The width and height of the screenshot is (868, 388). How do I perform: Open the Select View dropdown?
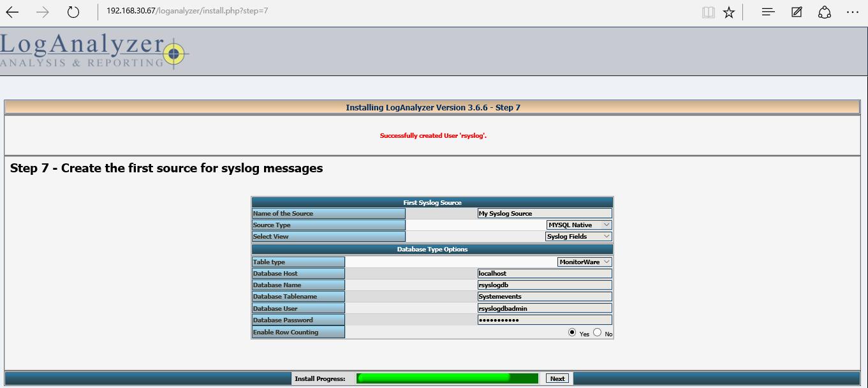click(x=578, y=236)
